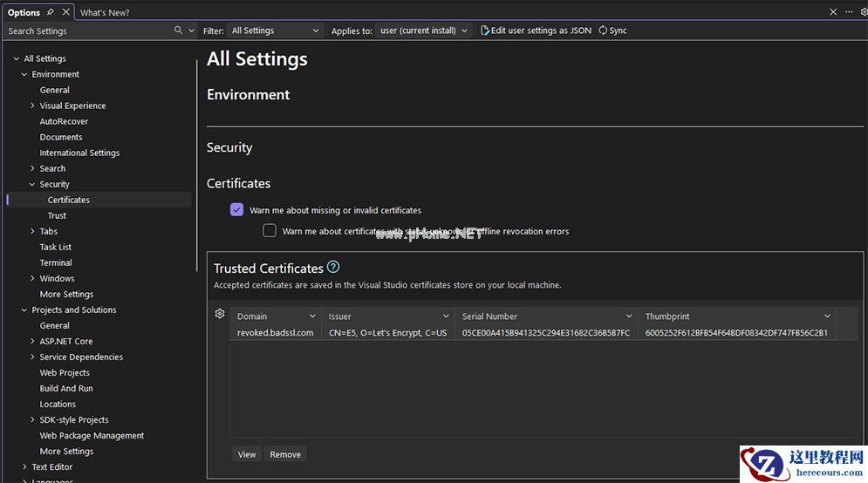This screenshot has width=868, height=483.
Task: Click in the Search Settings field
Action: tap(87, 31)
